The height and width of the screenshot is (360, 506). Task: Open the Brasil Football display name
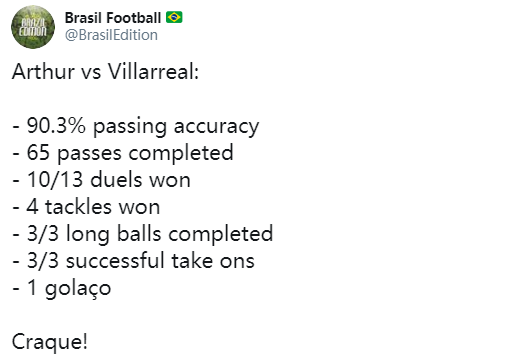pyautogui.click(x=113, y=18)
